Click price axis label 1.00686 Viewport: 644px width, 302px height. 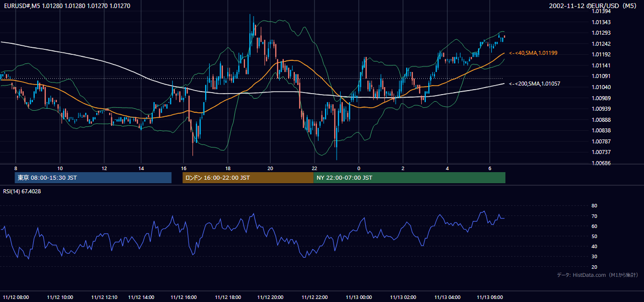click(x=602, y=164)
